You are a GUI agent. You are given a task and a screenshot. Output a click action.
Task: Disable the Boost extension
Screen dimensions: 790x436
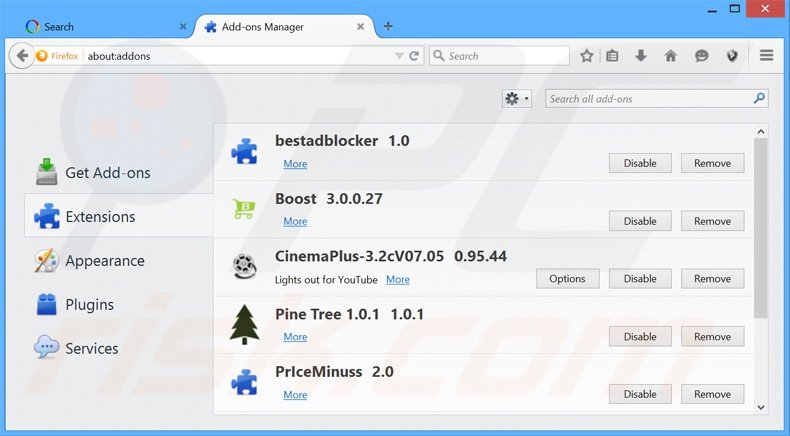pyautogui.click(x=640, y=221)
